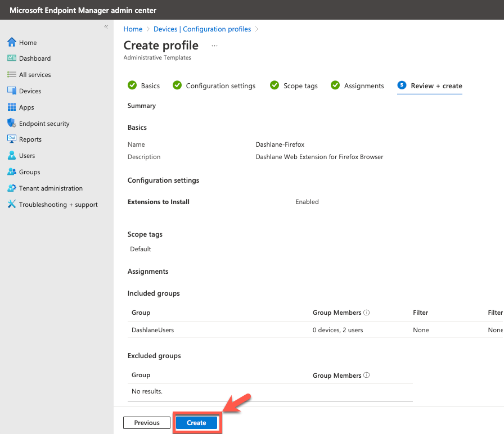Open the ellipsis menu beside Create profile

pos(214,46)
